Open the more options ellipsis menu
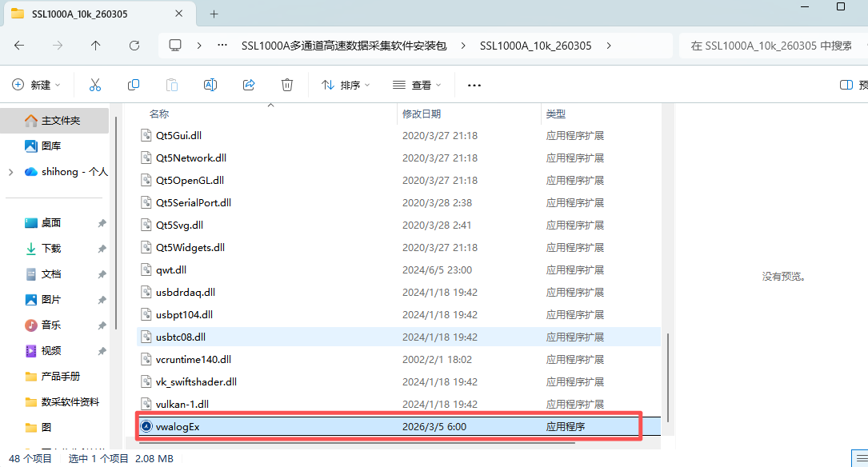 point(474,85)
